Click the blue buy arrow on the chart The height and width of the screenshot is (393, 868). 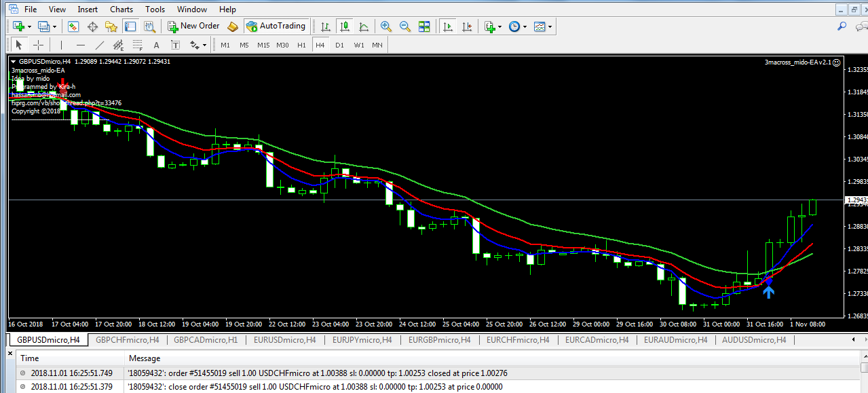(768, 292)
